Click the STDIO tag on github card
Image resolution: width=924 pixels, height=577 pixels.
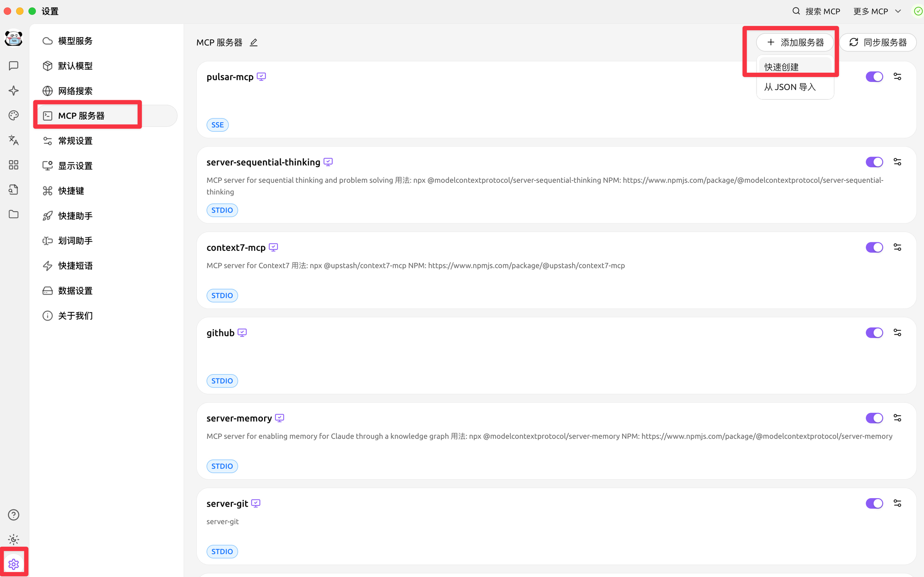tap(222, 381)
